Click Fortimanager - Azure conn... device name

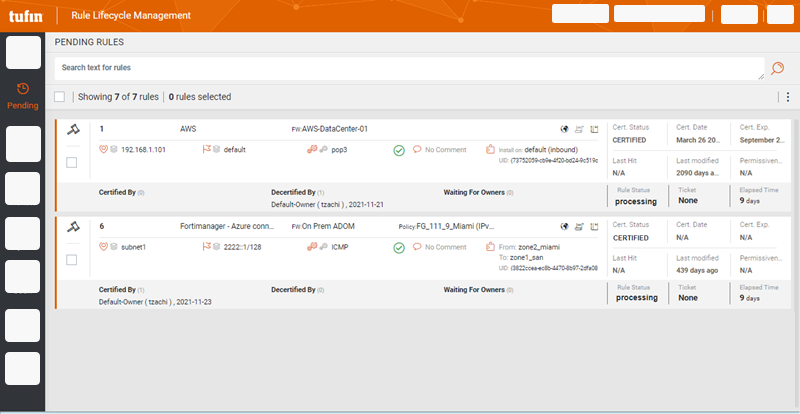pyautogui.click(x=228, y=226)
